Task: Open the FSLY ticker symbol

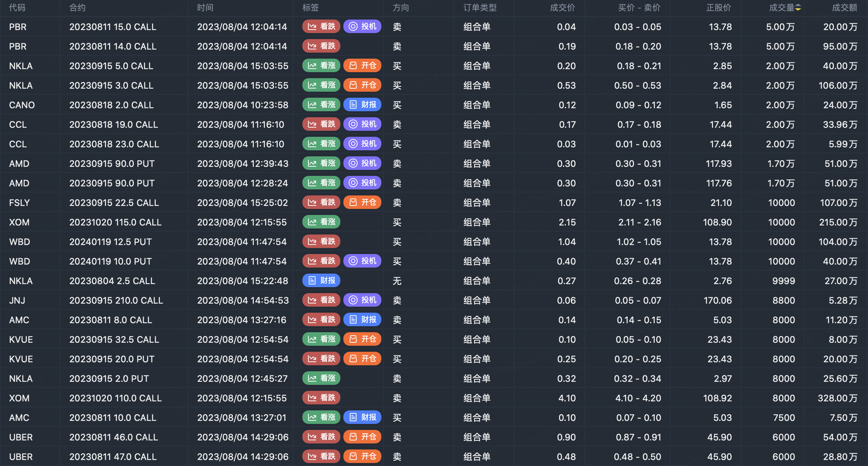Action: pyautogui.click(x=19, y=203)
